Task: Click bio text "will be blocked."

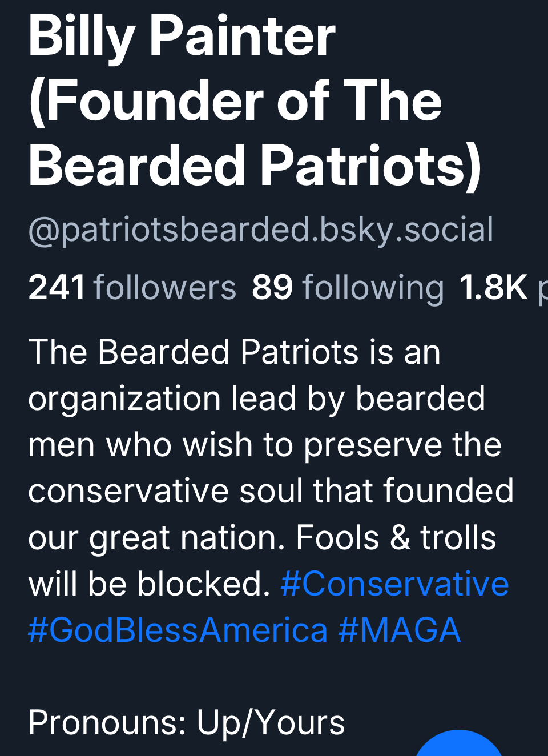Action: tap(149, 584)
